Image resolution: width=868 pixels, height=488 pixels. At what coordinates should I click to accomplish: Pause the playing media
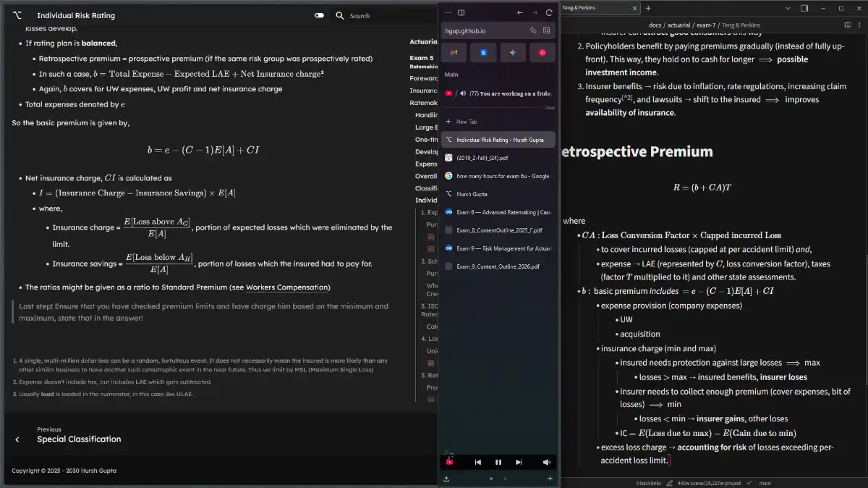(x=498, y=462)
